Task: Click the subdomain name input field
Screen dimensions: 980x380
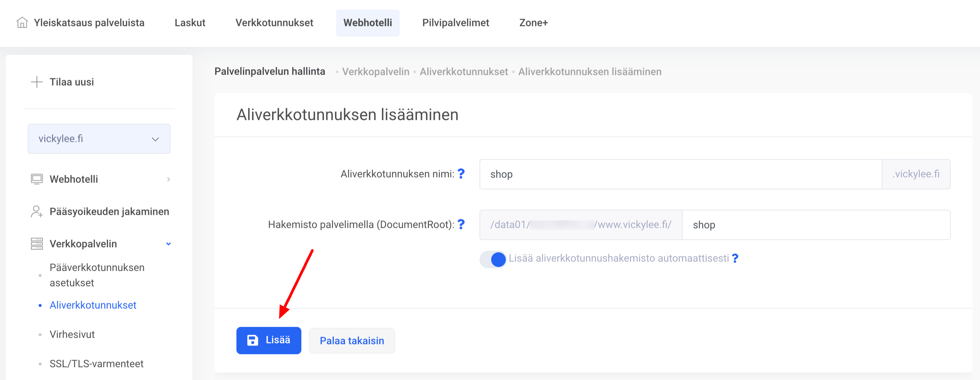Action: (680, 174)
